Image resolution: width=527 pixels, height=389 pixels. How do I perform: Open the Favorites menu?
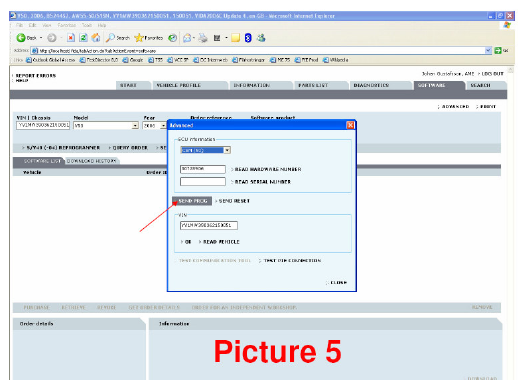point(67,25)
